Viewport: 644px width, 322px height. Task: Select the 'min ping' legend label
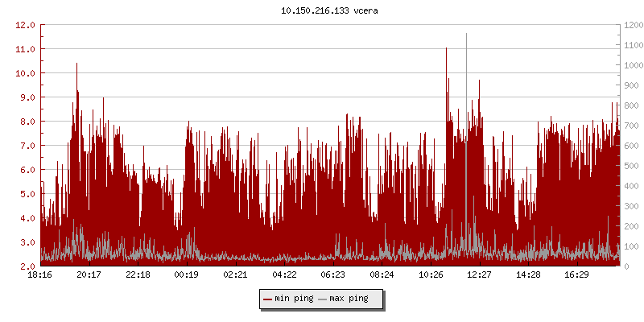(293, 299)
